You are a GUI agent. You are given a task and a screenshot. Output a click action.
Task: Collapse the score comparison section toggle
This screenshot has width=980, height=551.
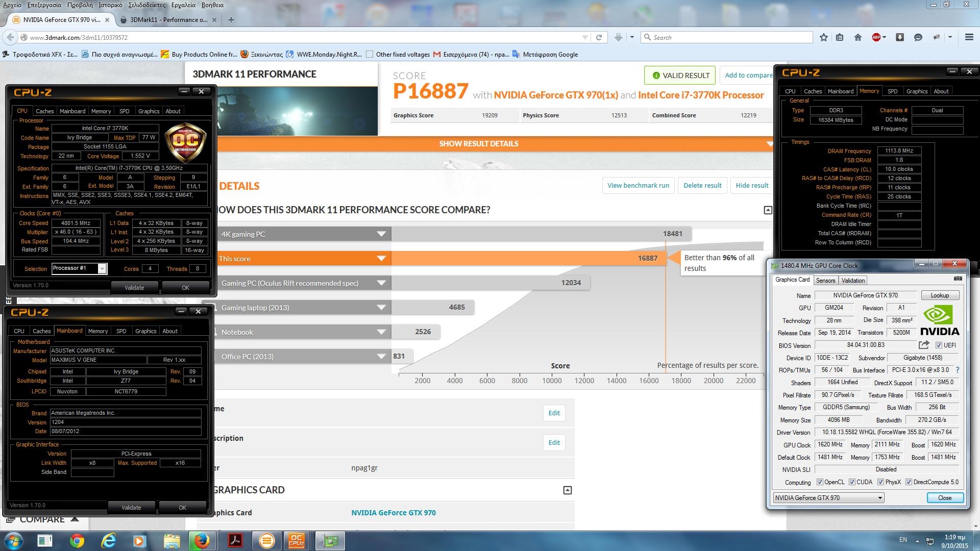pyautogui.click(x=768, y=210)
